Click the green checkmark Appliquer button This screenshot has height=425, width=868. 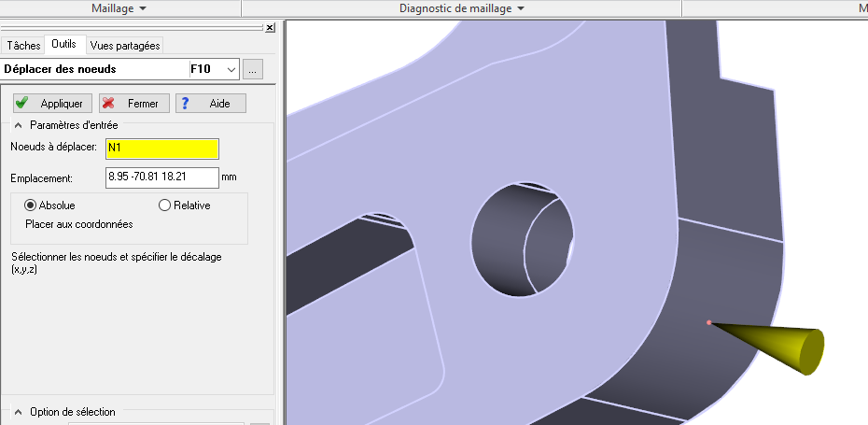(52, 104)
